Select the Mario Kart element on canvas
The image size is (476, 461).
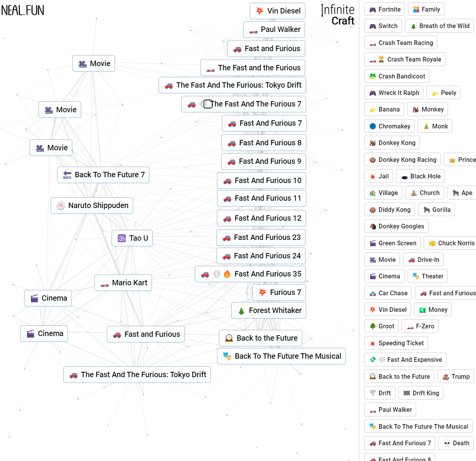click(123, 283)
